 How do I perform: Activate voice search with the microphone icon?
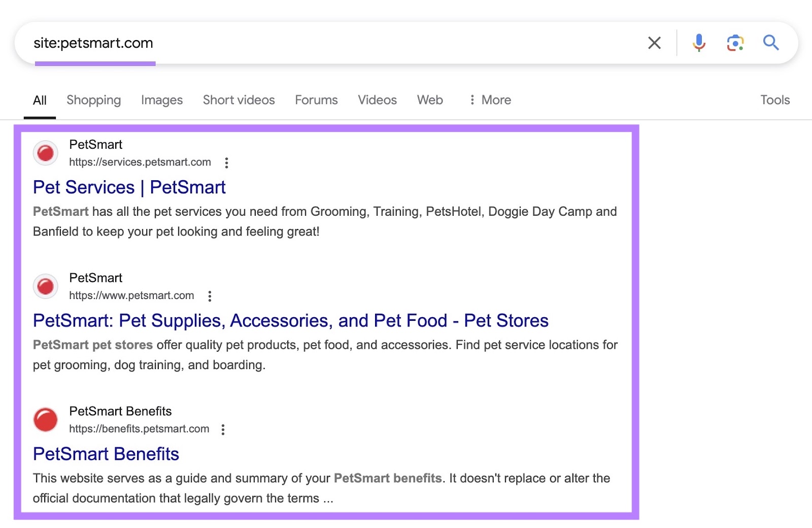698,43
